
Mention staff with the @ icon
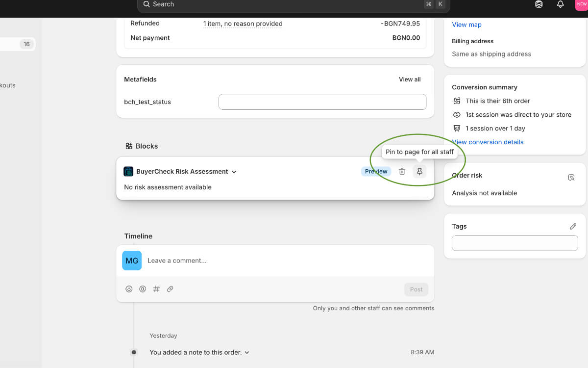click(x=143, y=289)
